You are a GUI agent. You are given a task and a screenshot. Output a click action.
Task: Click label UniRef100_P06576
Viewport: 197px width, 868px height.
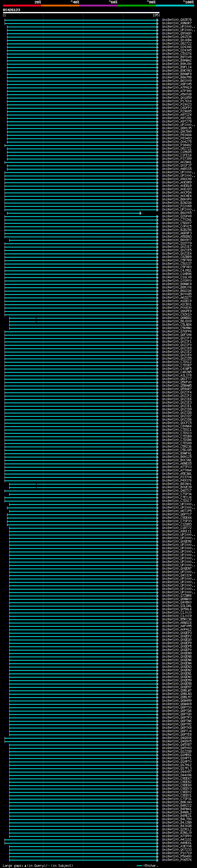(x=176, y=860)
